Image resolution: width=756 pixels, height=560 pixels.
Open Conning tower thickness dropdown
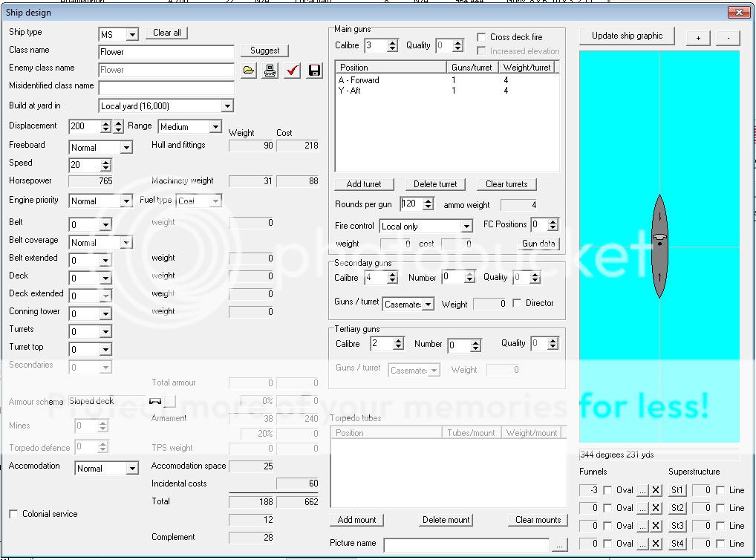point(105,313)
